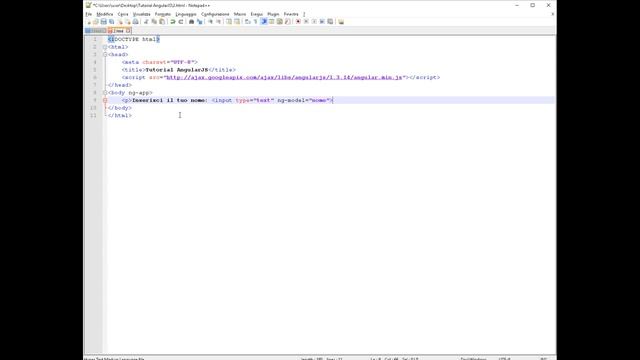The image size is (640, 360).
Task: Zoom out using the toolbar icon
Action: point(219,22)
